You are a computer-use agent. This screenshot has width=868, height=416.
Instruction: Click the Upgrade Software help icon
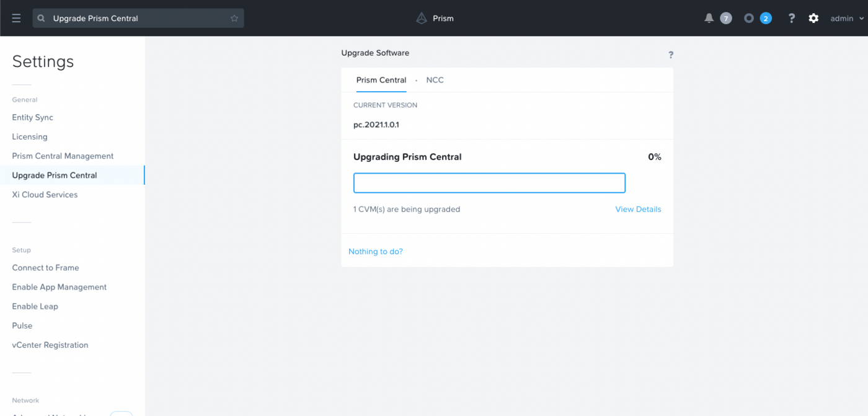pos(670,55)
